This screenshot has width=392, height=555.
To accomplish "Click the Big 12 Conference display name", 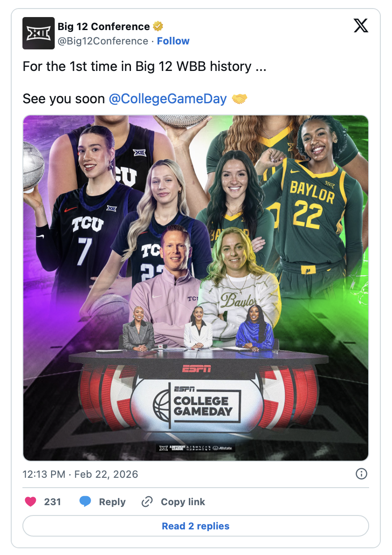I will coord(104,26).
